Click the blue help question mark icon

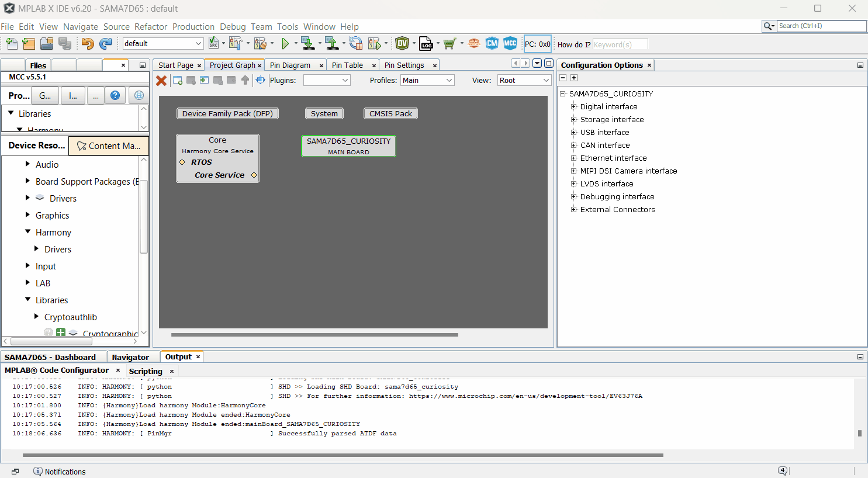(115, 95)
